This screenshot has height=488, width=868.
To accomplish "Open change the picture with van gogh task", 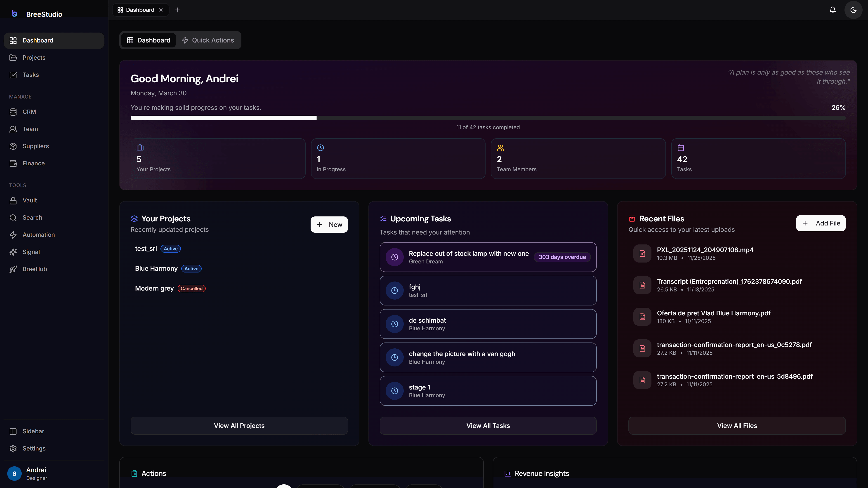I will pyautogui.click(x=488, y=357).
